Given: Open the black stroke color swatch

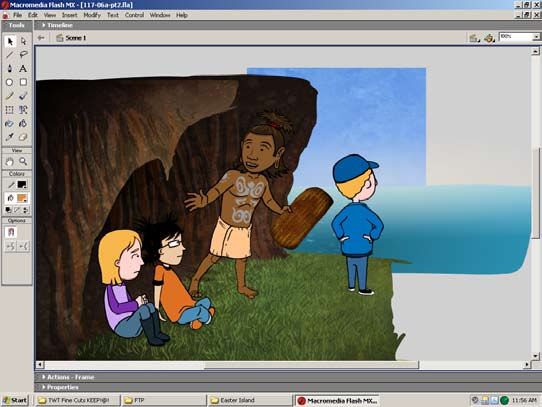Looking at the screenshot, I should [x=22, y=185].
